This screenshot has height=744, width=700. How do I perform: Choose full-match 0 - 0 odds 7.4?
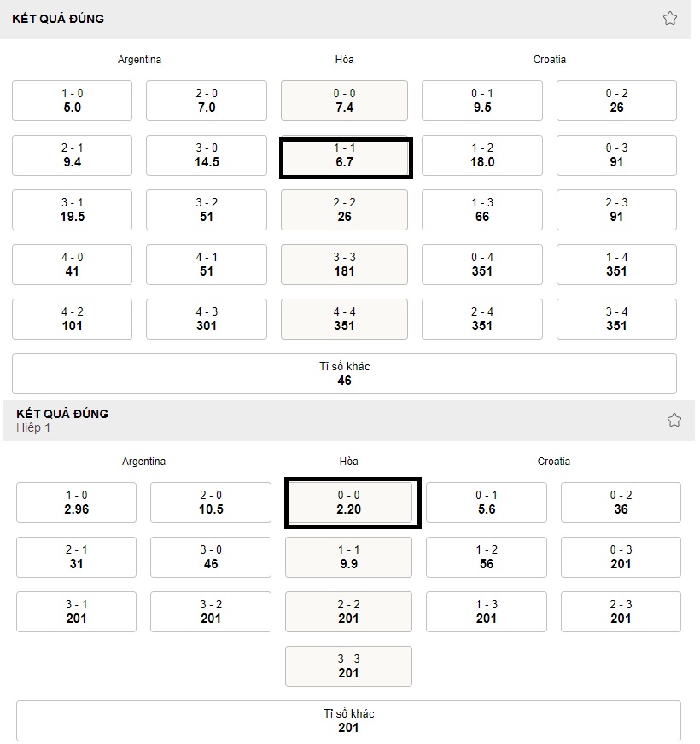click(x=344, y=101)
